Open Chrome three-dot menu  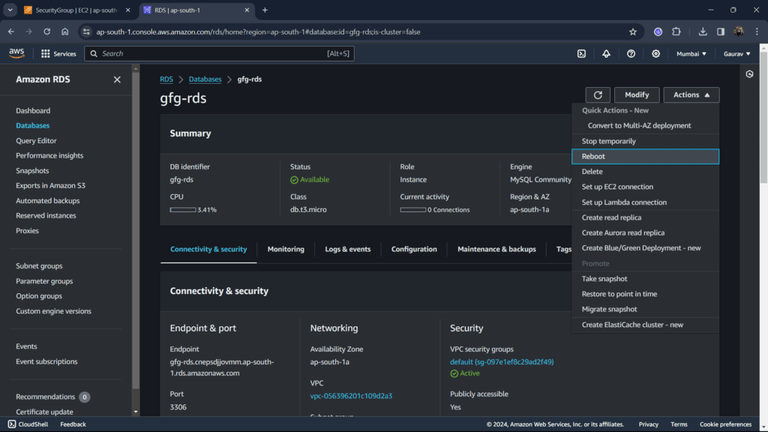757,32
